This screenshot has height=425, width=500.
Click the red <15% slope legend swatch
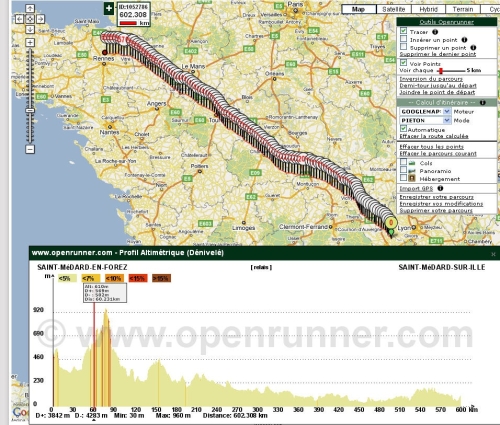coord(138,278)
